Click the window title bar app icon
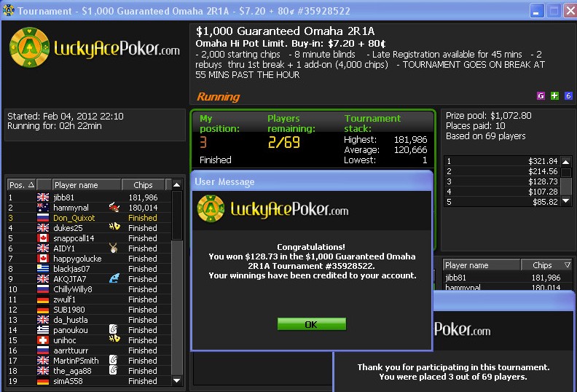Image resolution: width=577 pixels, height=392 pixels. 8,11
